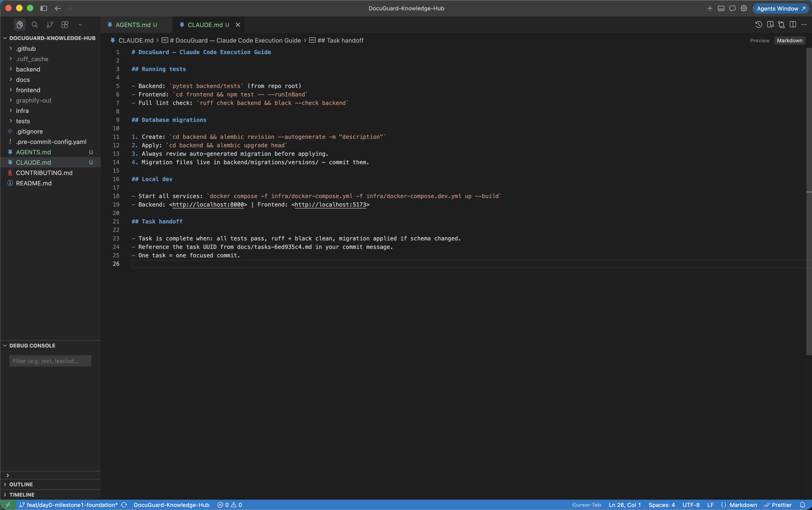Expand the TIMELINE section

tap(50, 495)
